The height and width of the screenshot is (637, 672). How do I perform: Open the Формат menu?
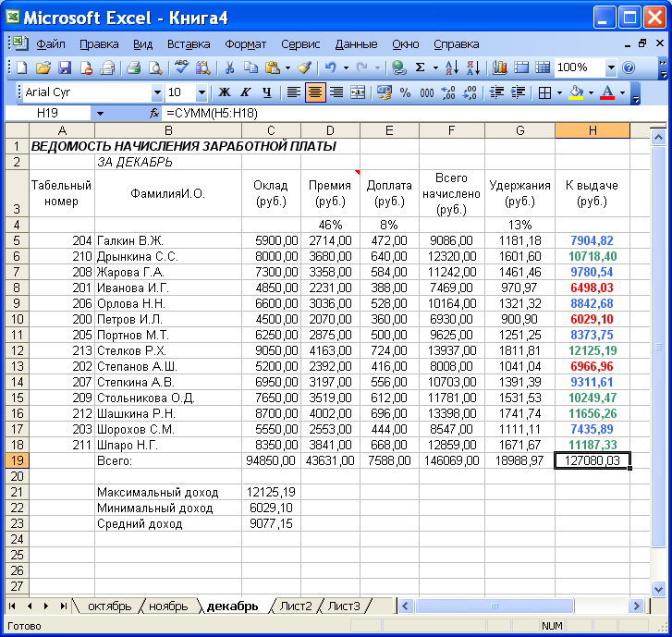245,44
